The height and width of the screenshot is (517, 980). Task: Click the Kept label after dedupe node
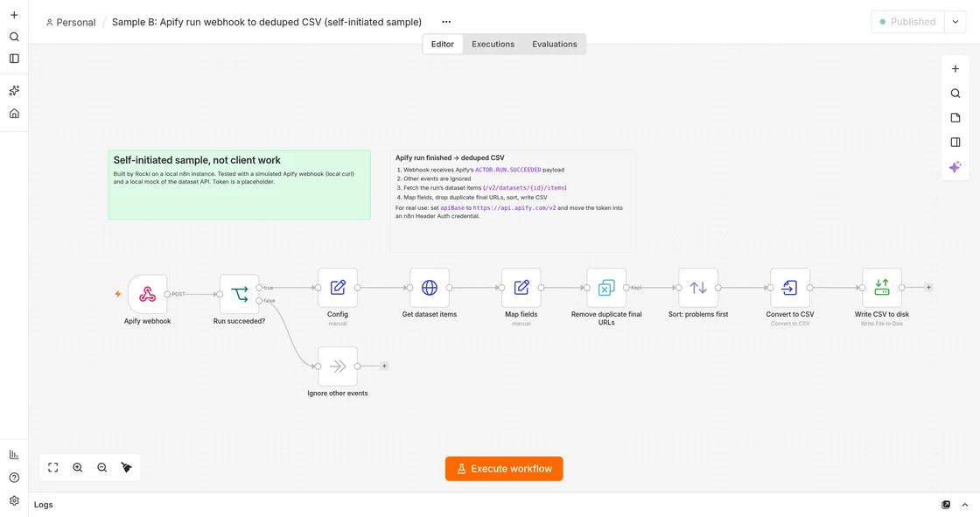pyautogui.click(x=636, y=288)
